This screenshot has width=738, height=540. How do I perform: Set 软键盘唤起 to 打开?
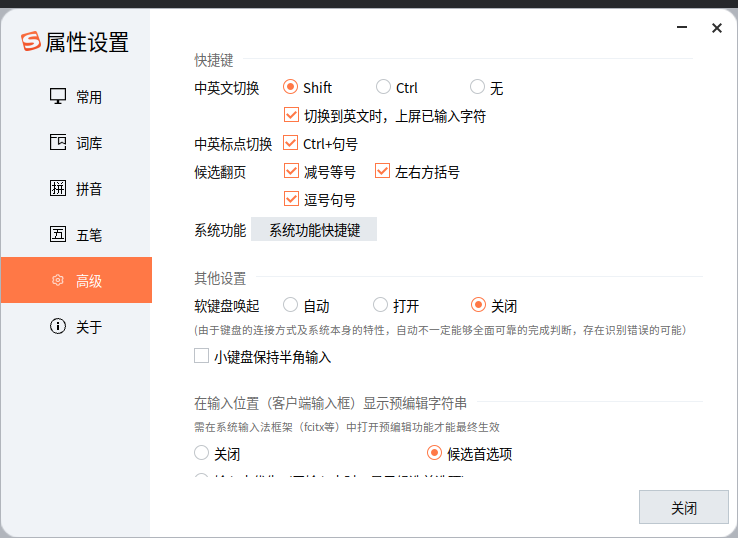380,305
